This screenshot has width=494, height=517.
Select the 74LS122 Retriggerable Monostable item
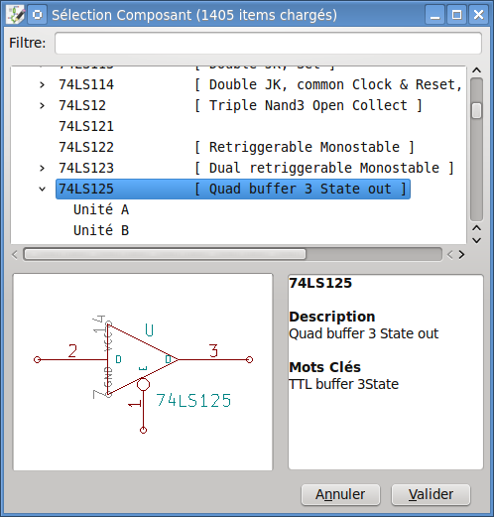pyautogui.click(x=236, y=147)
